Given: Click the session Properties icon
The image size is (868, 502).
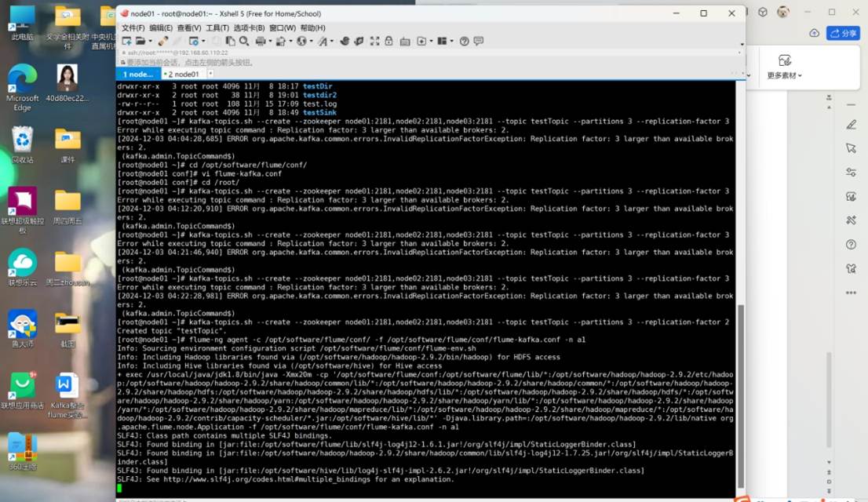Looking at the screenshot, I should pos(193,41).
